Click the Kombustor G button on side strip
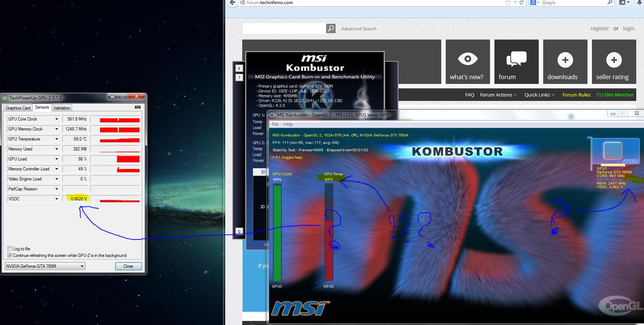Image resolution: width=644 pixels, height=325 pixels. pyautogui.click(x=239, y=231)
